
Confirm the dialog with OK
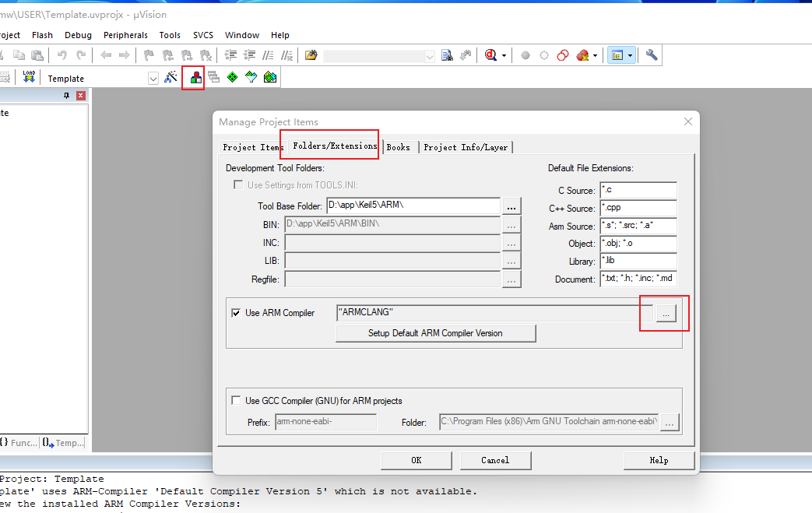pos(417,460)
